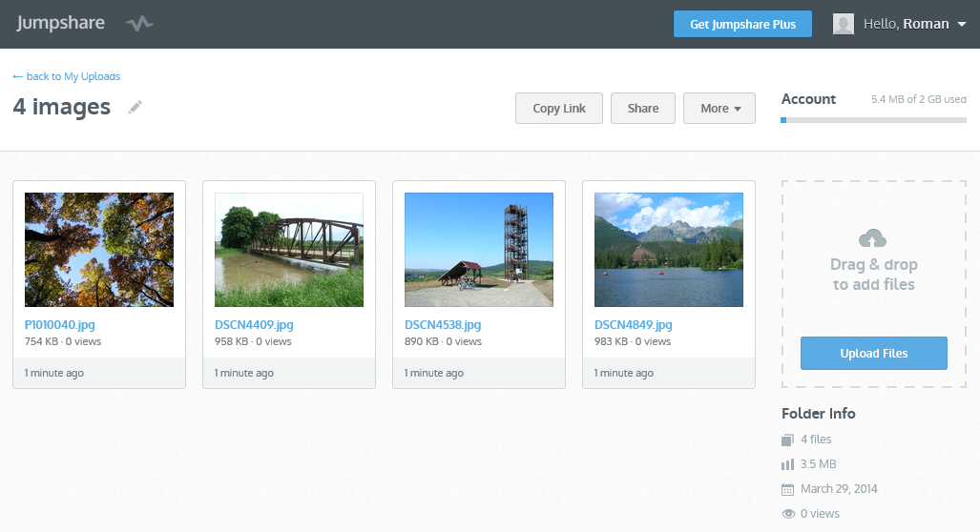
Task: Click the calendar icon in Folder Info
Action: (787, 489)
